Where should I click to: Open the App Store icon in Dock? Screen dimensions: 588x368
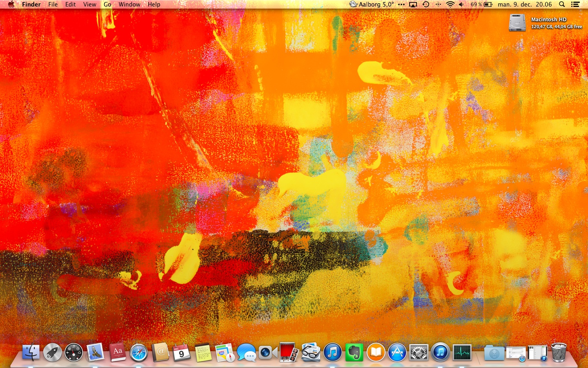397,352
